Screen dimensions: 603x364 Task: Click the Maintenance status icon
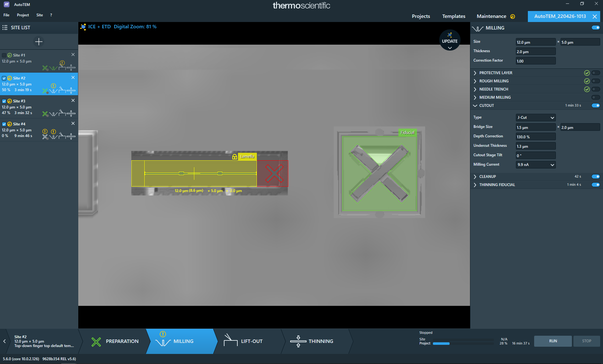click(513, 16)
